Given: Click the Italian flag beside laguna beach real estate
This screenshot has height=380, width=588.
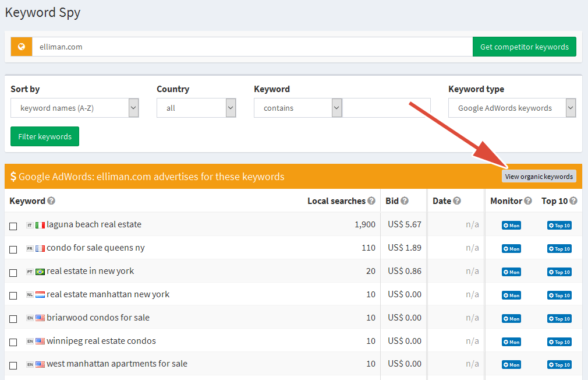Looking at the screenshot, I should pos(39,224).
